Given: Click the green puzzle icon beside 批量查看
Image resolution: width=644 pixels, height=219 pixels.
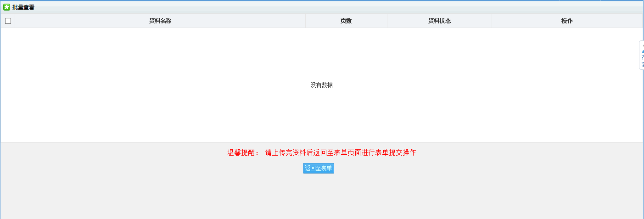Looking at the screenshot, I should [6, 7].
